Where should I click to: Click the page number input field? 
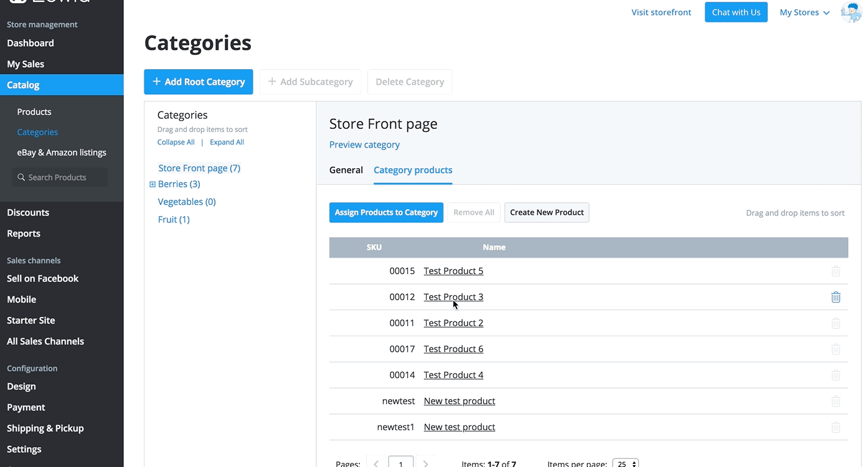tap(400, 463)
